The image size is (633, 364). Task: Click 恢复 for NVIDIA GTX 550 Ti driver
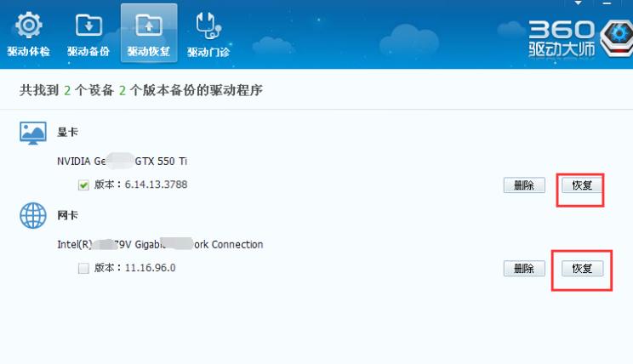pyautogui.click(x=582, y=185)
